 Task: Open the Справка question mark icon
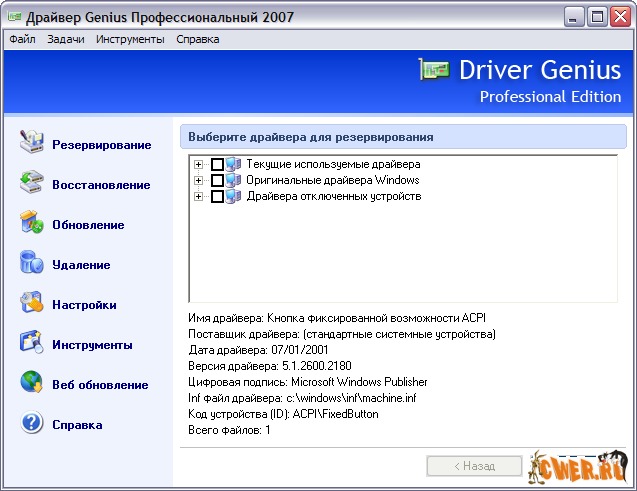click(32, 423)
